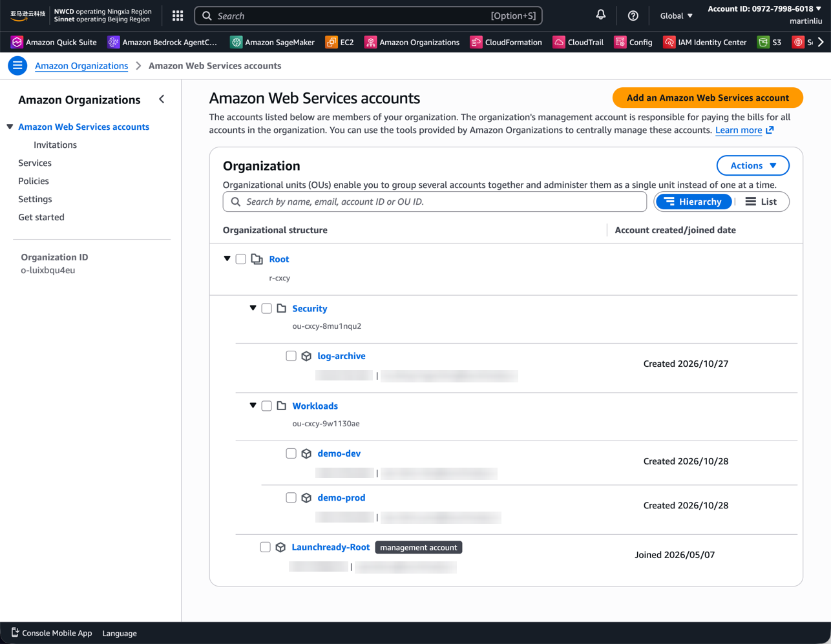
Task: Open CloudTrail shortcut
Action: pyautogui.click(x=578, y=42)
